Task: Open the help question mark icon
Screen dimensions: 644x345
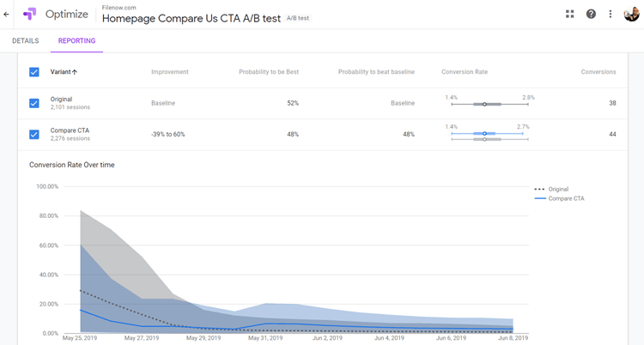Action: click(591, 14)
